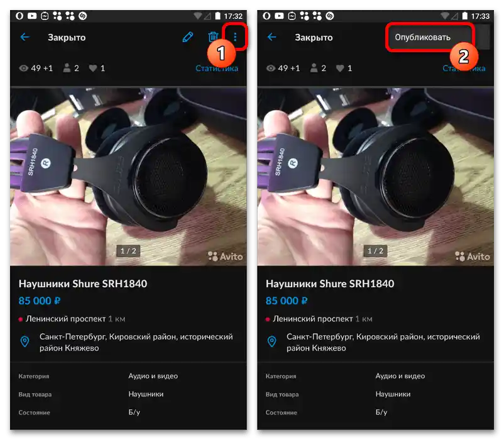This screenshot has width=504, height=440.
Task: Tap the Состояние label in right screen
Action: [x=282, y=413]
